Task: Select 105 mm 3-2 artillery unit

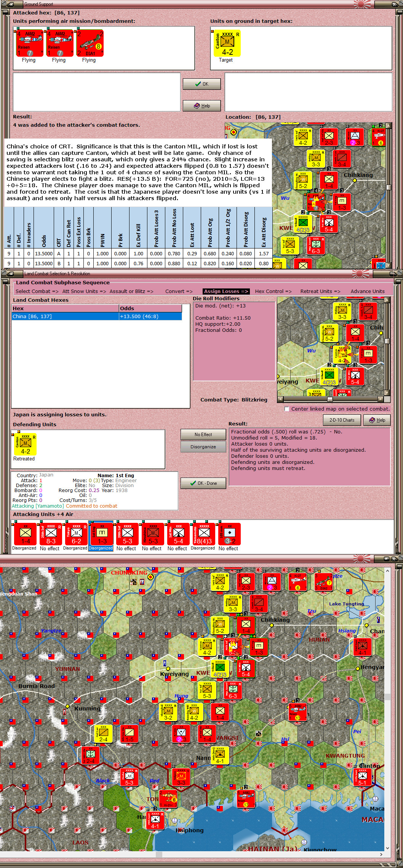Action: (230, 534)
